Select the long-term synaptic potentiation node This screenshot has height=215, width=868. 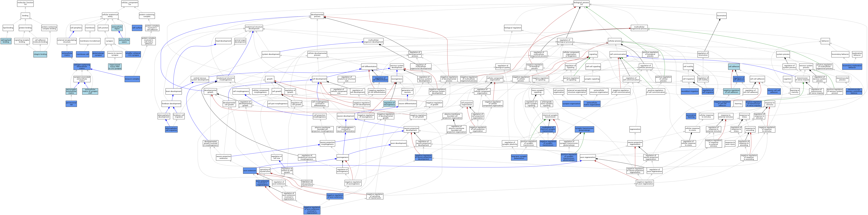[x=519, y=157]
